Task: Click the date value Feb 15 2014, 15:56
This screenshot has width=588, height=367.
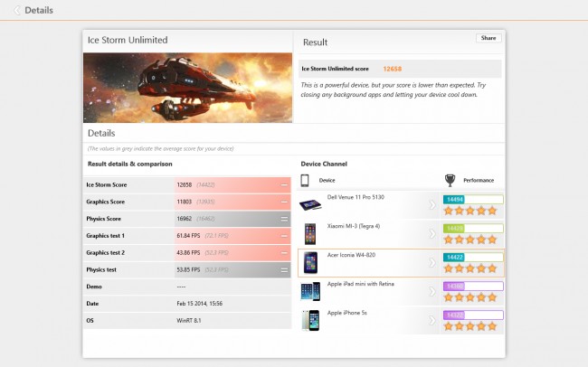Action: click(200, 303)
